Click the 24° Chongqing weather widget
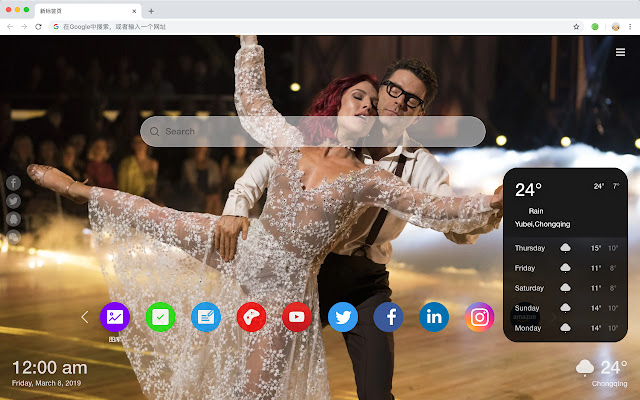640x400 pixels. [x=603, y=371]
